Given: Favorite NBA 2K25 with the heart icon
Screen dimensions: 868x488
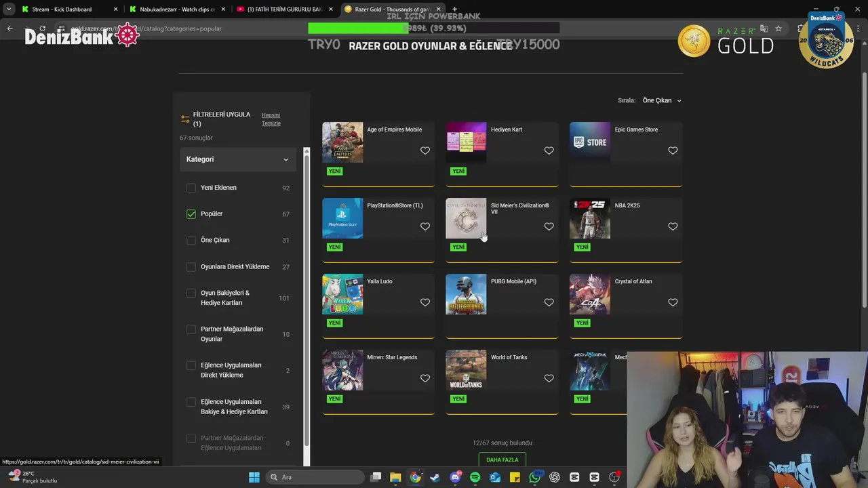Looking at the screenshot, I should tap(673, 226).
